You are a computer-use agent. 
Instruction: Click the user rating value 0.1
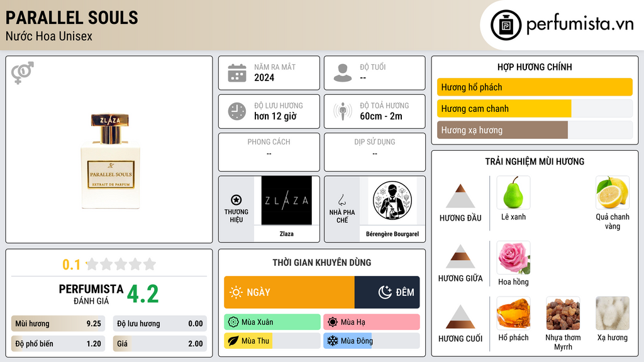(x=72, y=265)
